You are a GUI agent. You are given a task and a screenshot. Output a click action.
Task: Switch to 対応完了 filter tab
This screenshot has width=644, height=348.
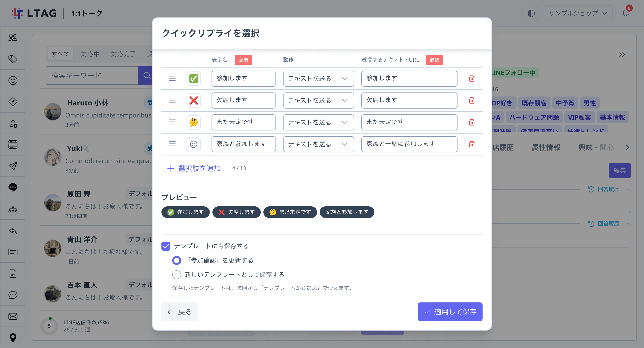(x=123, y=54)
